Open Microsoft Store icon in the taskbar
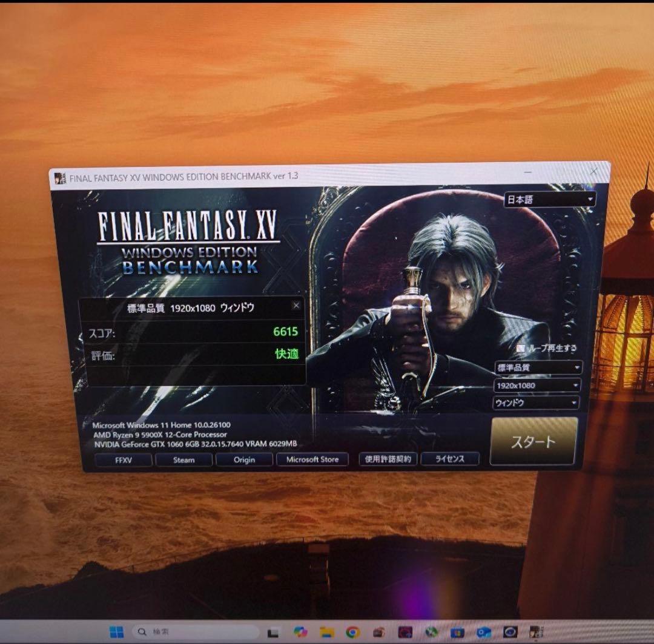 coord(457,632)
